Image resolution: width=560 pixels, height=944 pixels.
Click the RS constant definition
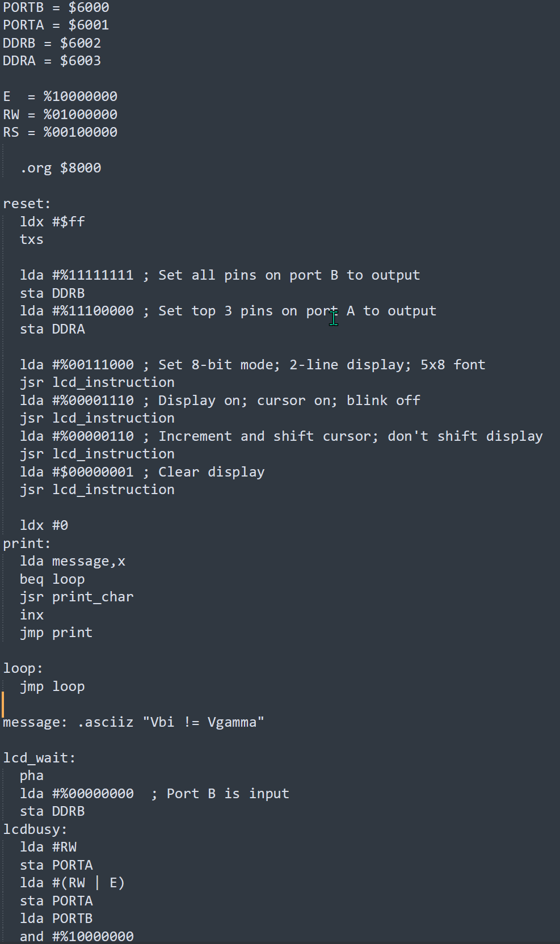[60, 132]
